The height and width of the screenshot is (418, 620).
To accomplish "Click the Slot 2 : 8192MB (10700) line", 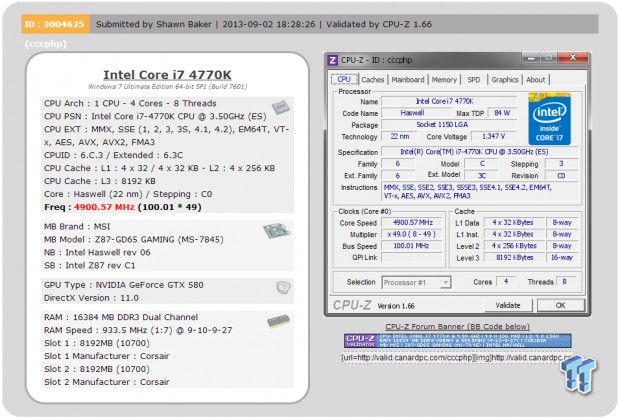I will coord(97,369).
